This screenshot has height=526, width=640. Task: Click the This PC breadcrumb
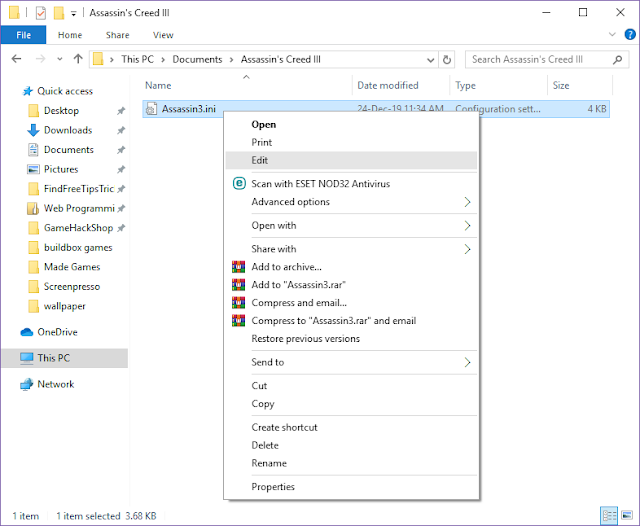(x=138, y=60)
